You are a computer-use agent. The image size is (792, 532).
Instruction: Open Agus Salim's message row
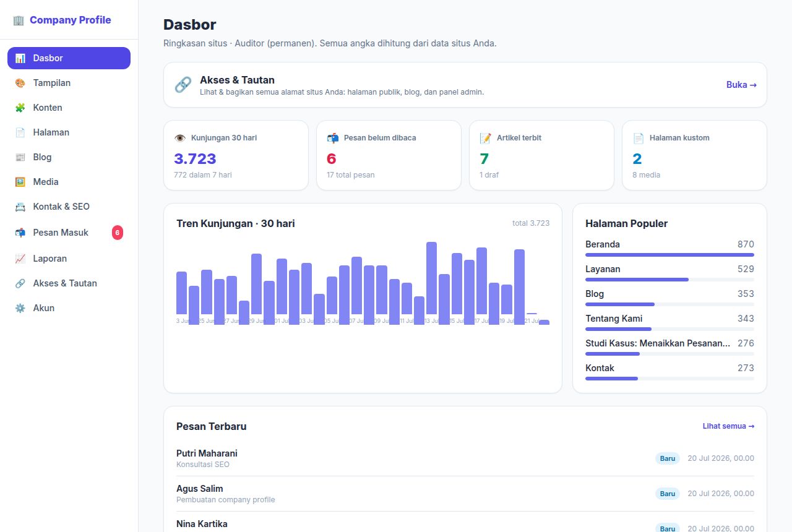[x=465, y=494]
